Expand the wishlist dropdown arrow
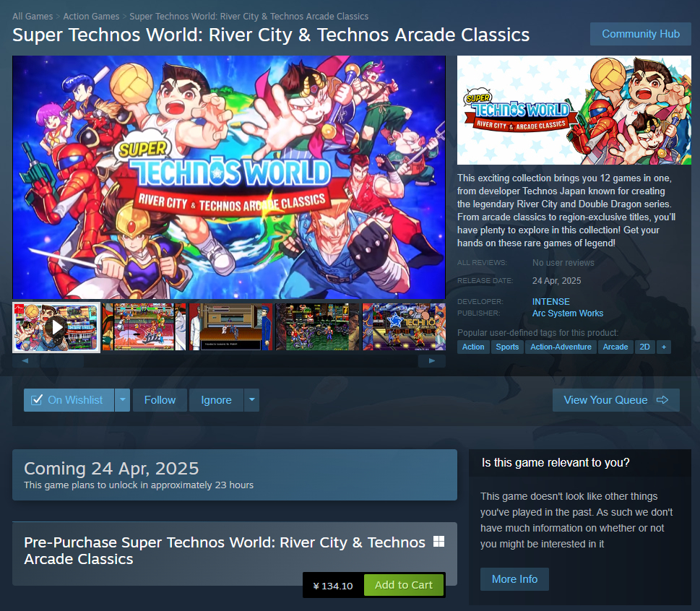 pos(122,400)
